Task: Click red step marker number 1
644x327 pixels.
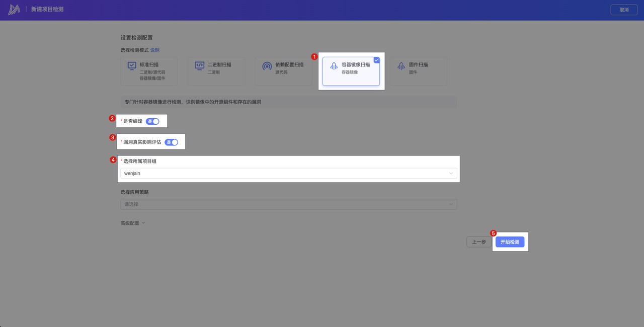Action: click(314, 57)
